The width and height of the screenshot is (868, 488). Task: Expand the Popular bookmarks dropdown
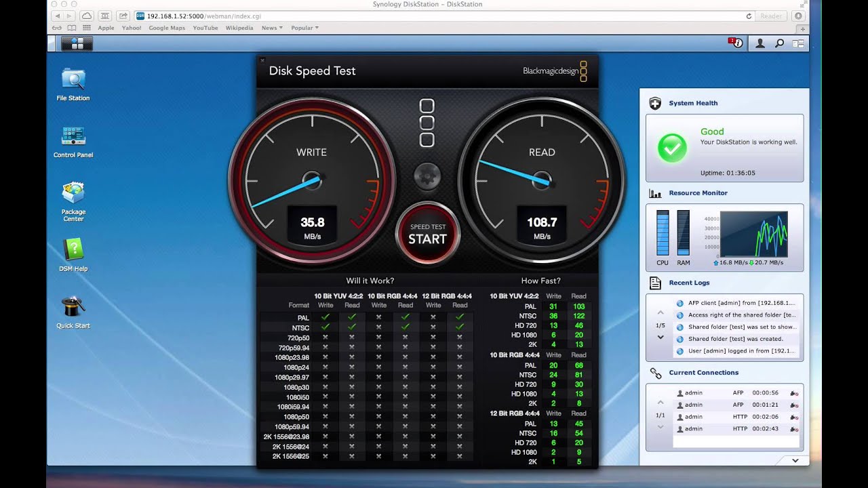(304, 28)
